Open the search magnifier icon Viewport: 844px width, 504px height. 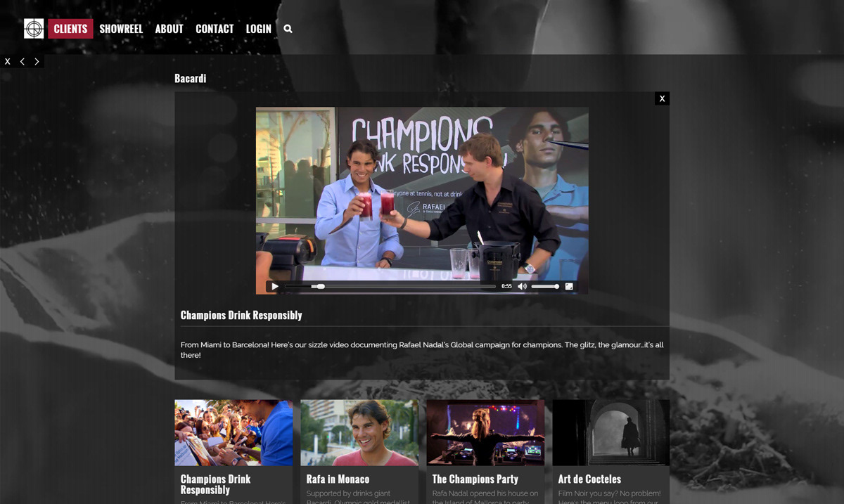coord(288,29)
